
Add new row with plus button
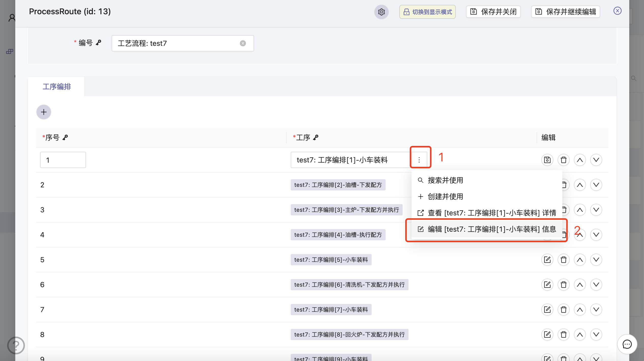tap(44, 112)
